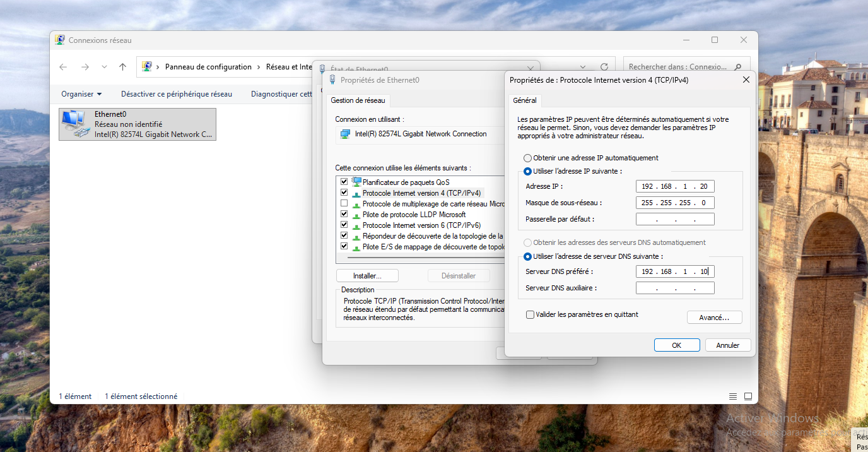Switch to large icons view in status bar

(748, 396)
